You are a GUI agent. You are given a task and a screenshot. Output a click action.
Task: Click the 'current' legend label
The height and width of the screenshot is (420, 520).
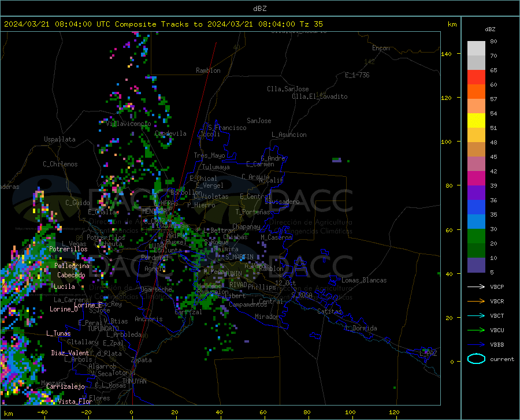tap(502, 359)
